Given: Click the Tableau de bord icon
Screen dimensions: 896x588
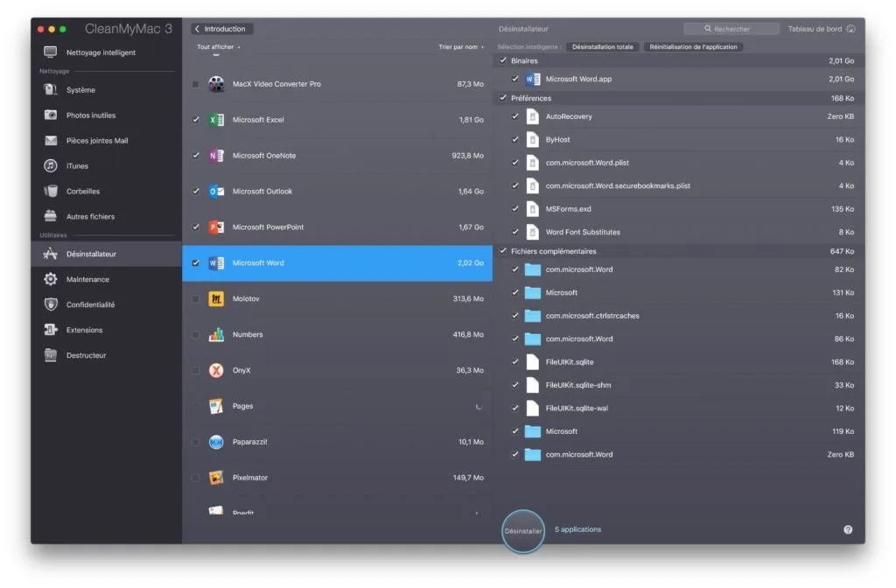Looking at the screenshot, I should (850, 29).
